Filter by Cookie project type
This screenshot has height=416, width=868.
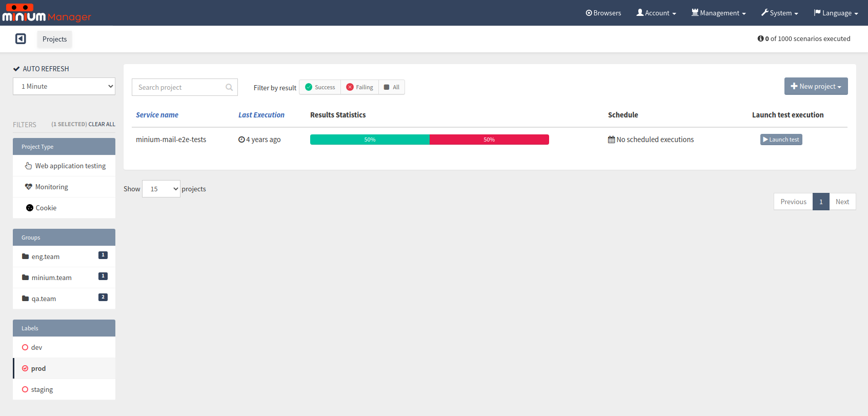[x=64, y=208]
